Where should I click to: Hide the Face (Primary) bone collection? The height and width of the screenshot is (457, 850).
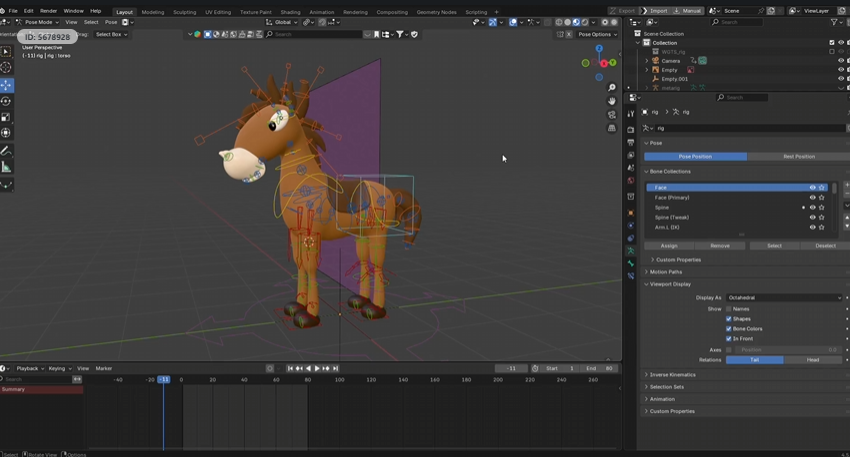[812, 198]
